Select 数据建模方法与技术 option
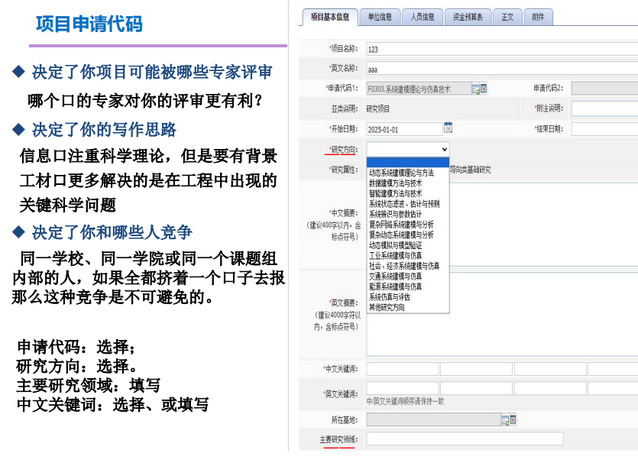 pyautogui.click(x=396, y=184)
